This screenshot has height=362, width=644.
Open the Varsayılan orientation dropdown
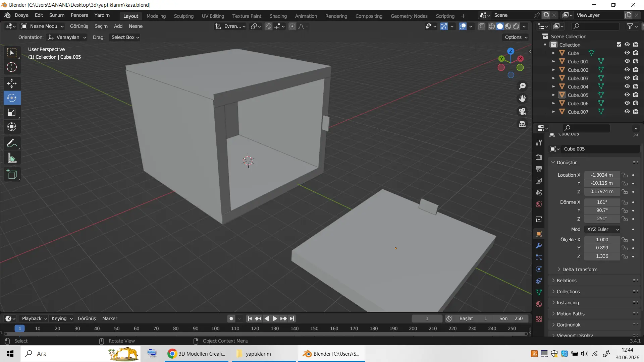(x=67, y=37)
